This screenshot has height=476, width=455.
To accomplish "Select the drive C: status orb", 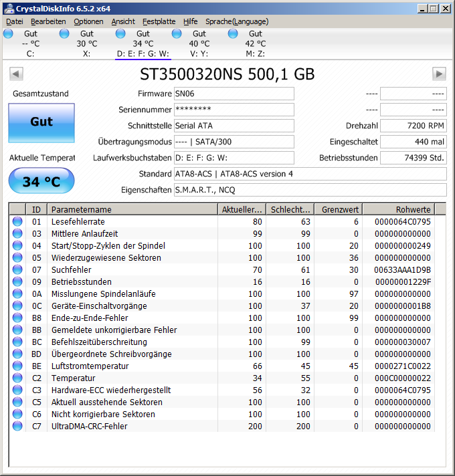I will [8, 33].
